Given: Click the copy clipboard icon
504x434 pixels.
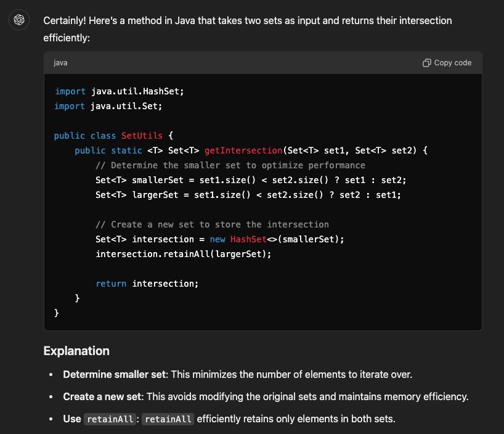Looking at the screenshot, I should click(426, 63).
